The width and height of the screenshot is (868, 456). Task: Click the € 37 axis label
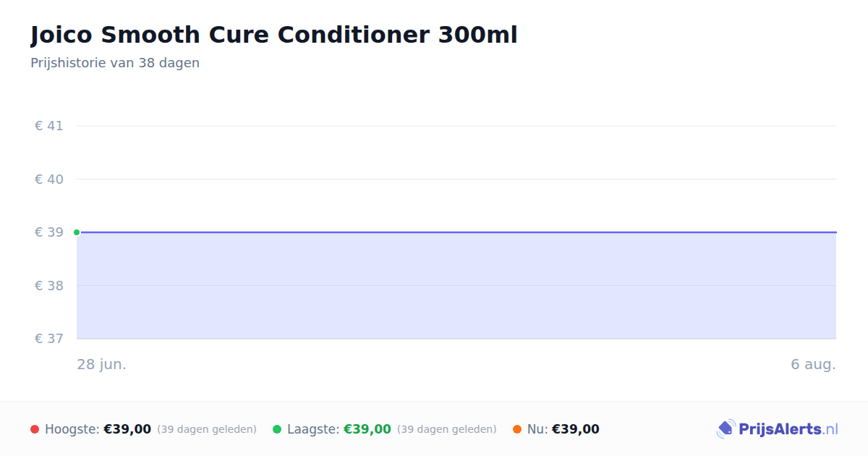pos(49,339)
